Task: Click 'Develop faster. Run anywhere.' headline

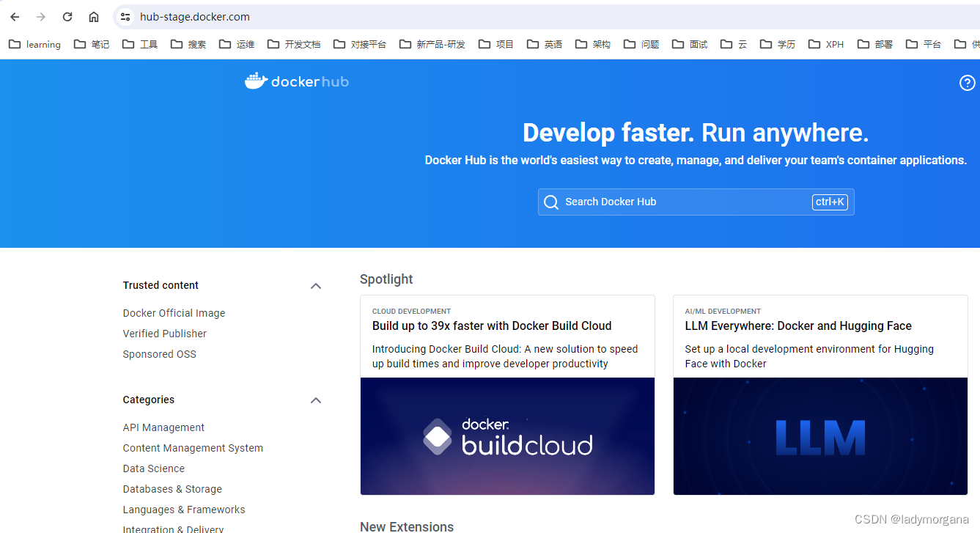Action: [696, 133]
